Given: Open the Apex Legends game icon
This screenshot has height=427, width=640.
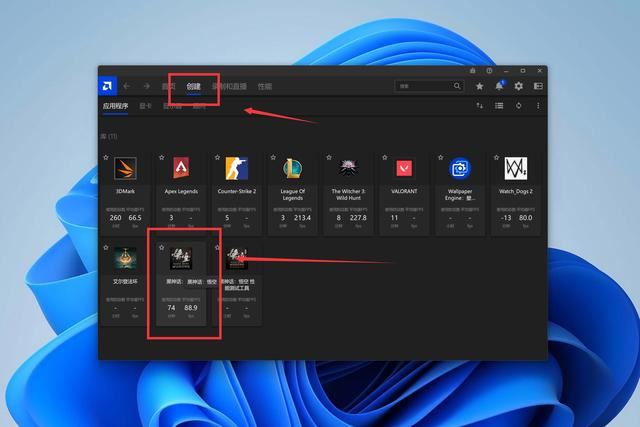Looking at the screenshot, I should (x=181, y=168).
